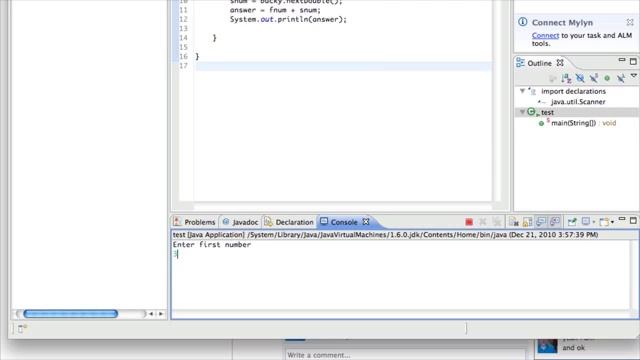This screenshot has height=360, width=640.
Task: Select the Outline view tab
Action: (x=539, y=63)
